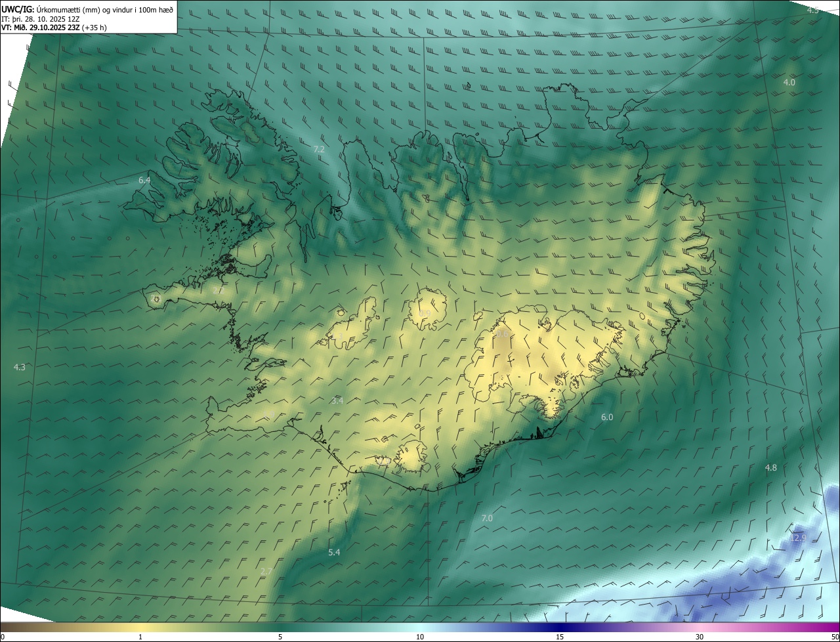Click the 7.0 value label south of Iceland

click(x=487, y=518)
